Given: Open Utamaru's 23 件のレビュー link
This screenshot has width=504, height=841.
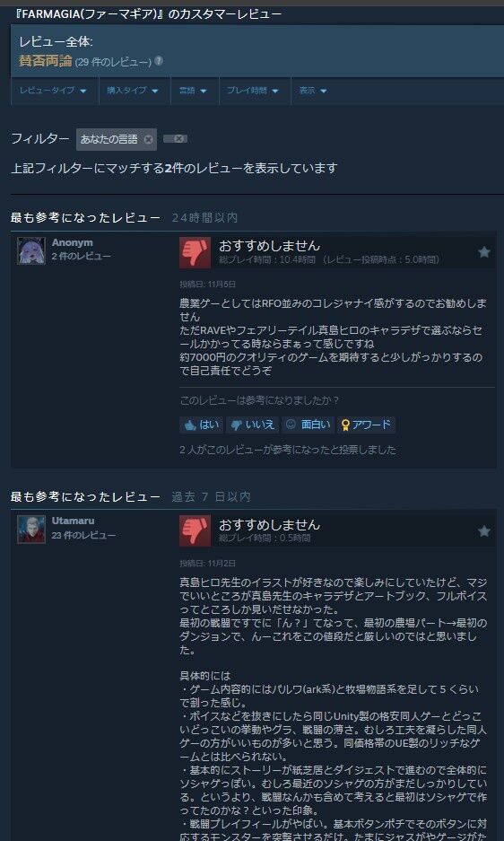Looking at the screenshot, I should click(x=83, y=535).
